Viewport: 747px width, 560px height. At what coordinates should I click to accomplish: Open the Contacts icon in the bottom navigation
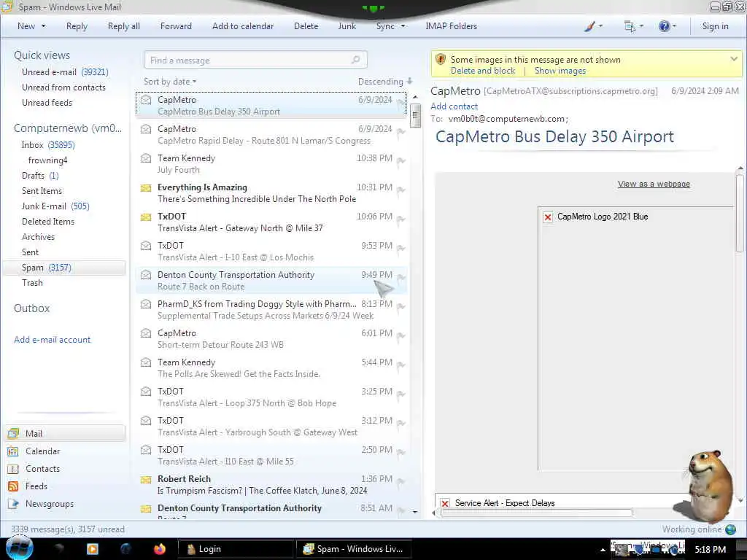tap(13, 469)
